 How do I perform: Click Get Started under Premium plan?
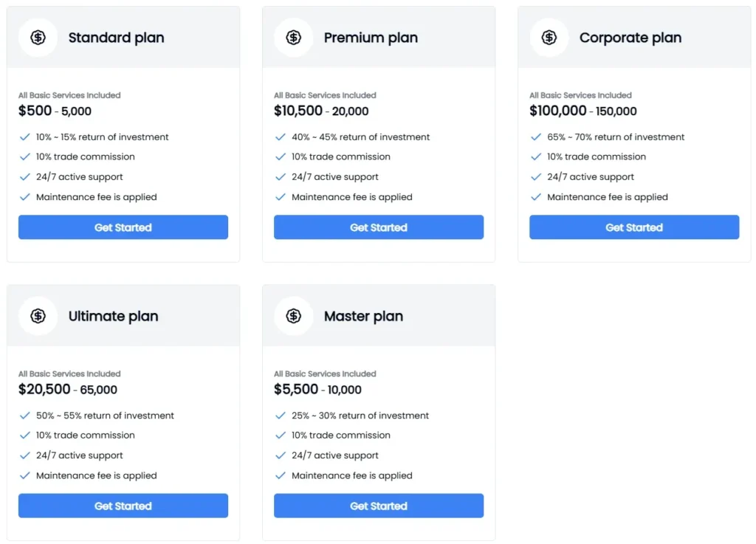pos(379,227)
